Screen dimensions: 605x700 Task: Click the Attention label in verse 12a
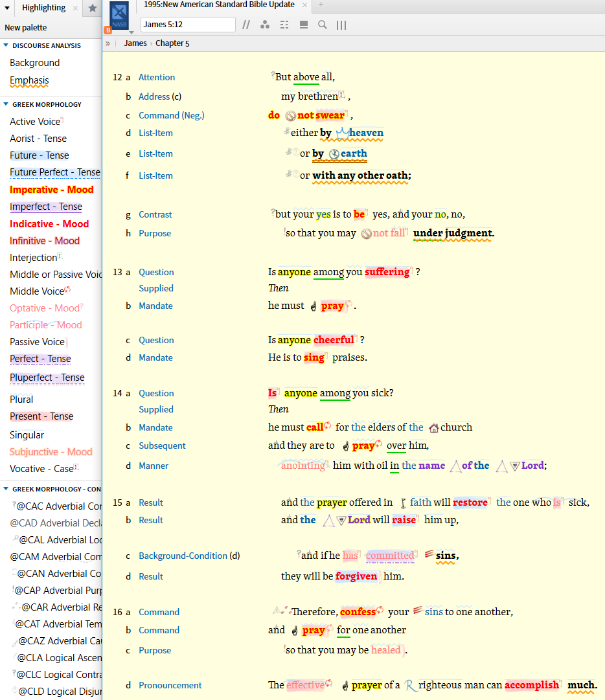[x=157, y=77]
